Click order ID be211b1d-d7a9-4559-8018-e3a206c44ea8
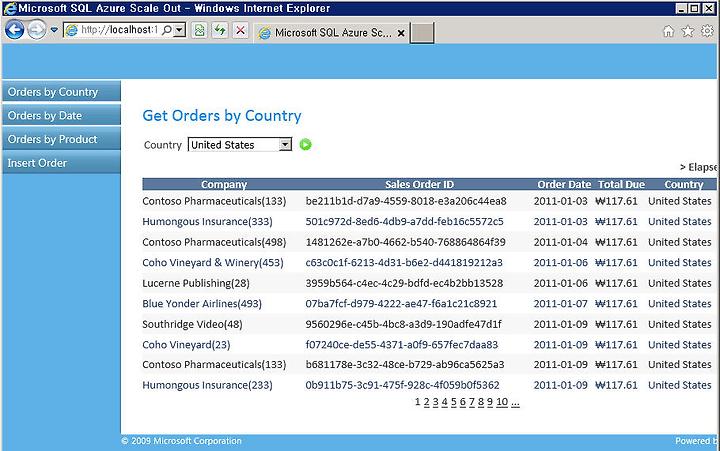The image size is (720, 451). click(406, 201)
